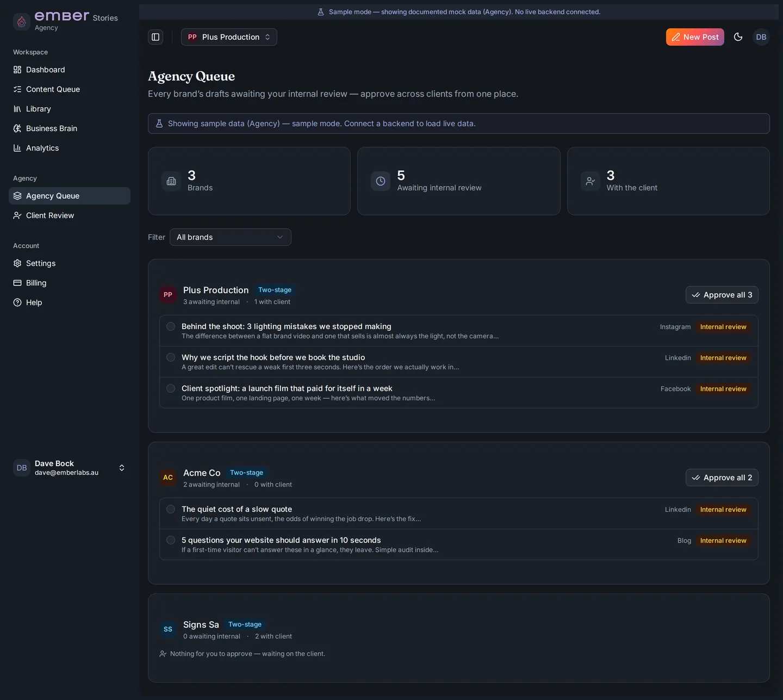
Task: Click the With the client person icon
Action: [591, 181]
